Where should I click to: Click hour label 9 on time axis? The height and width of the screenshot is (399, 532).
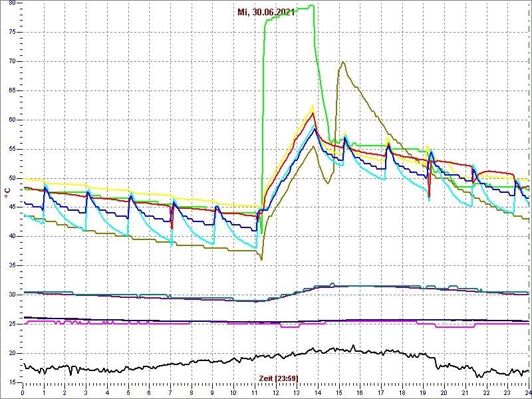pyautogui.click(x=212, y=392)
